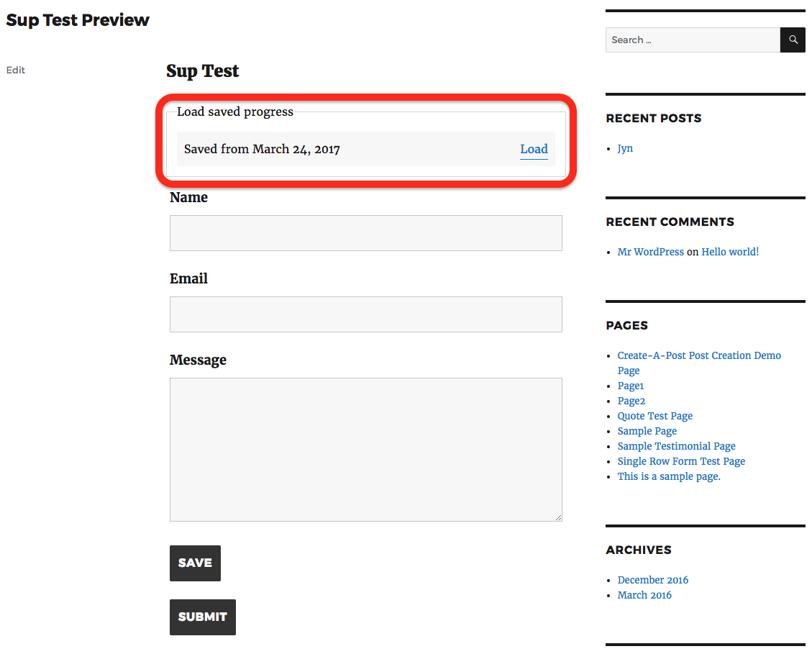Click the Search input box in the sidebar
The image size is (812, 654).
coord(690,40)
